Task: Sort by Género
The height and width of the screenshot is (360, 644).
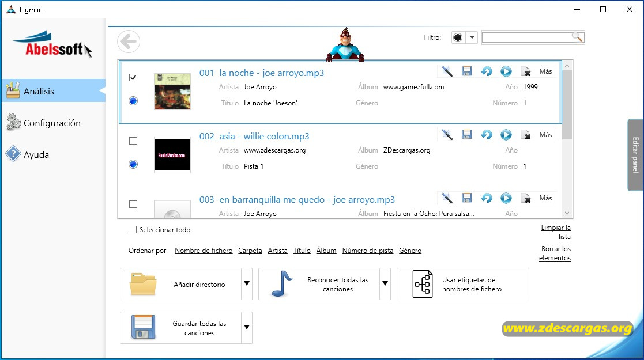Action: (x=410, y=251)
